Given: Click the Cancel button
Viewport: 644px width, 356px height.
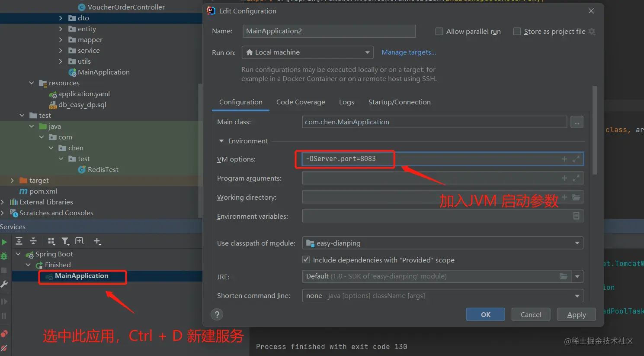Looking at the screenshot, I should [x=531, y=315].
